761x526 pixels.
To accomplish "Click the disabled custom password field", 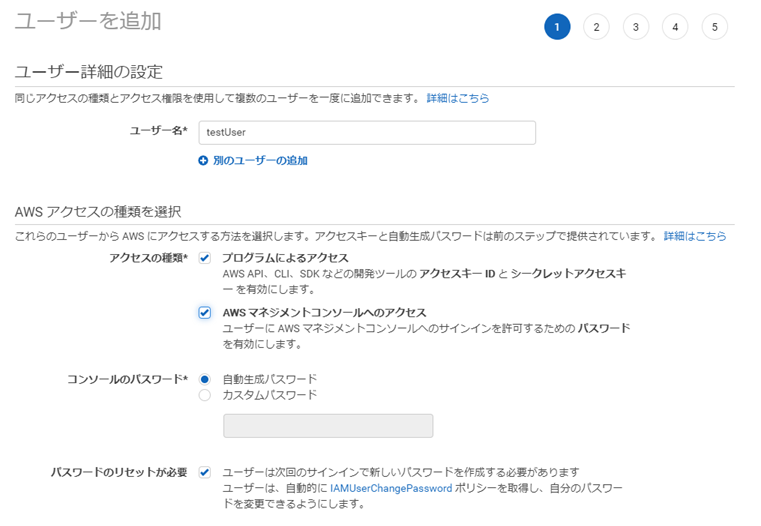I will (328, 426).
